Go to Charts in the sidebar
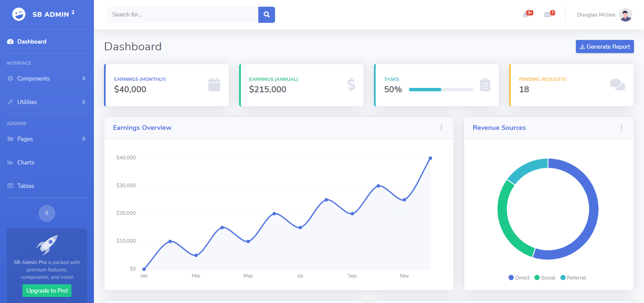644x303 pixels. (26, 162)
